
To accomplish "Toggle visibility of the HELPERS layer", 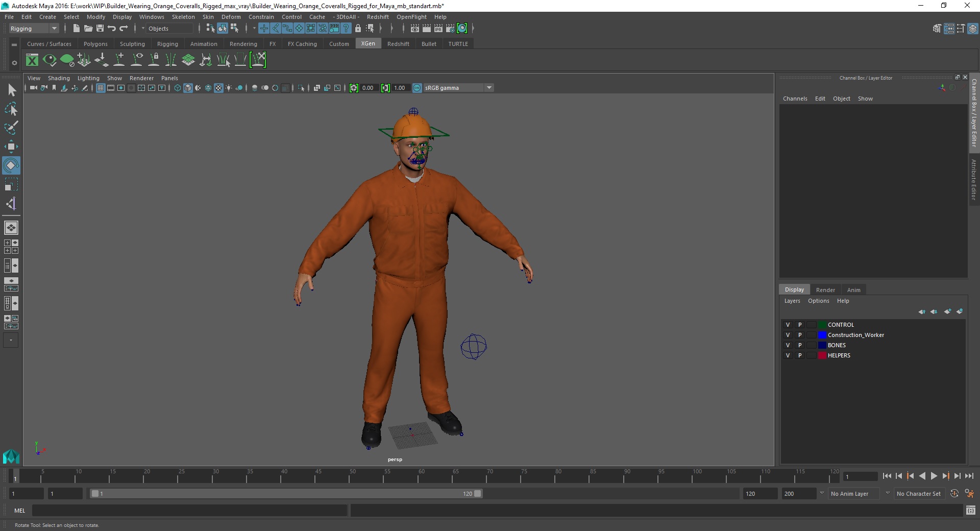I will (788, 355).
